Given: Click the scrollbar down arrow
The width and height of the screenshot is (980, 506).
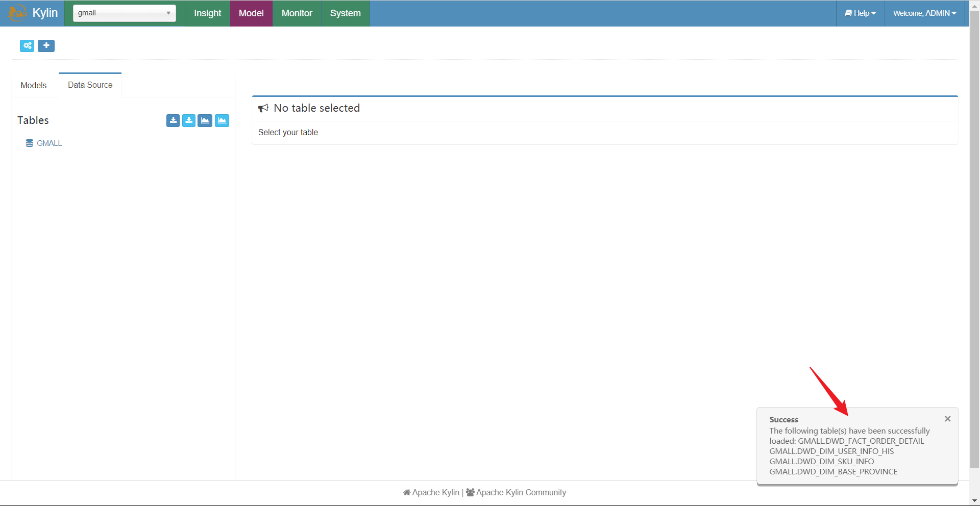Looking at the screenshot, I should pos(974,501).
